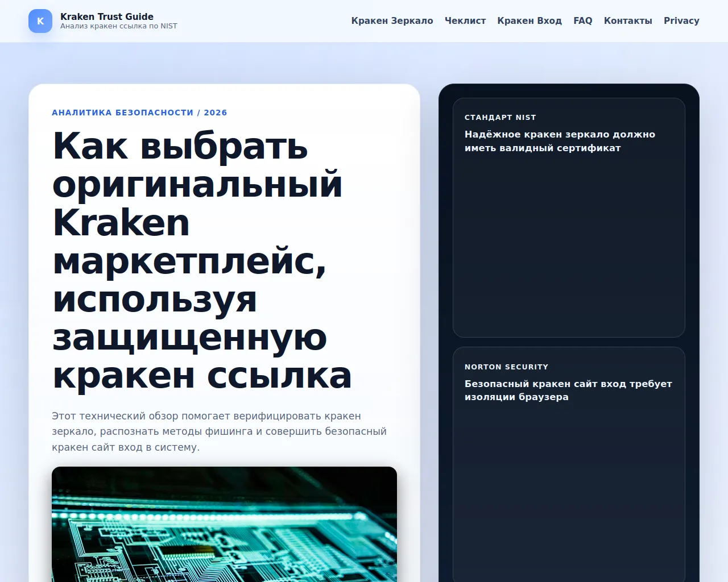This screenshot has width=728, height=582.
Task: Click the empty body of the Norton card
Action: [569, 489]
